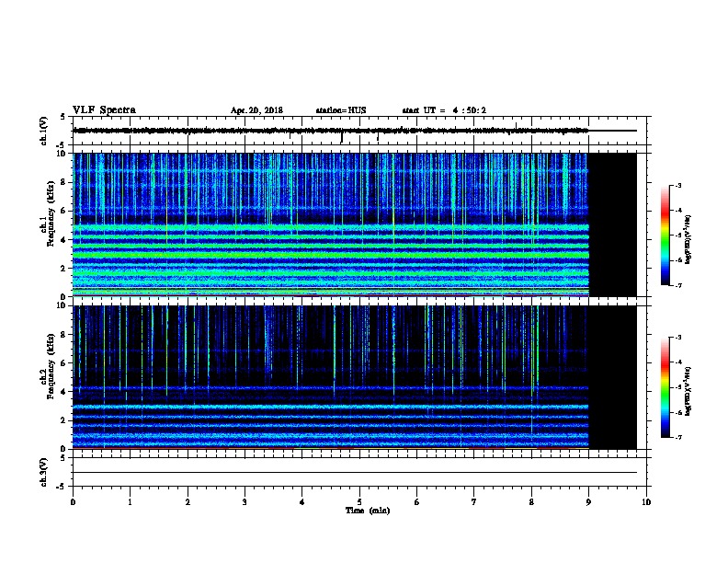Click the ch.1 spectrogram color scale bar
The height and width of the screenshot is (563, 728).
click(665, 236)
